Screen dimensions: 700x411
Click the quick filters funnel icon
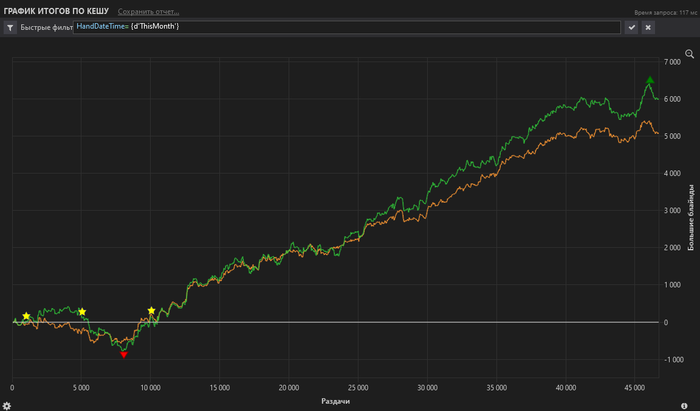coord(10,28)
